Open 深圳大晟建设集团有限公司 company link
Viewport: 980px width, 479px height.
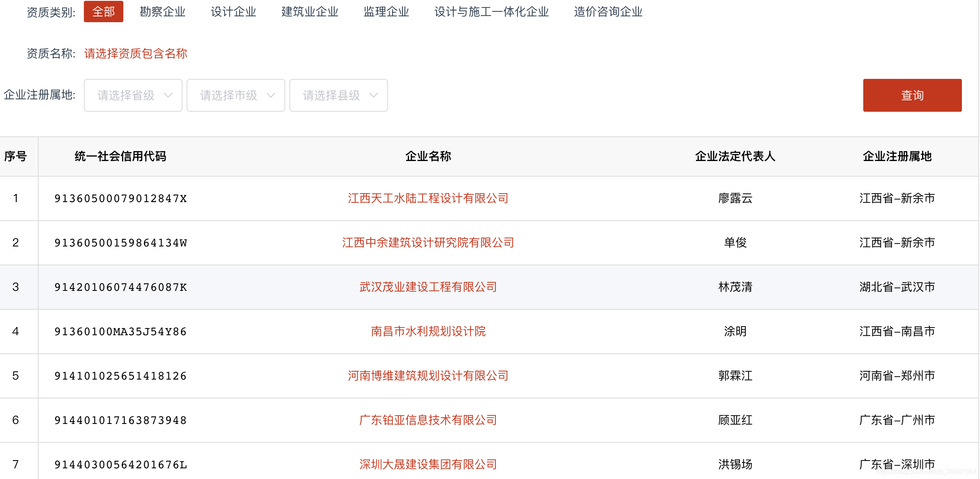point(428,465)
